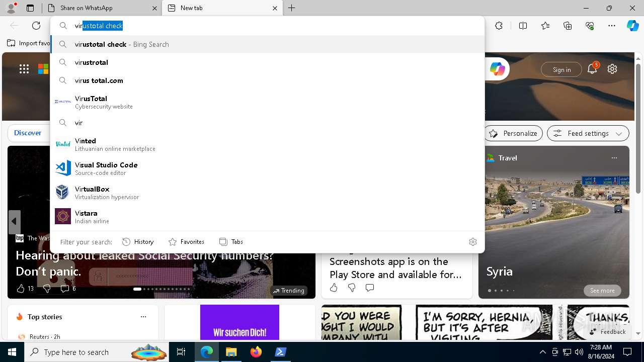Image resolution: width=644 pixels, height=362 pixels.
Task: Select Visual Studio Code suggestion
Action: point(267,168)
